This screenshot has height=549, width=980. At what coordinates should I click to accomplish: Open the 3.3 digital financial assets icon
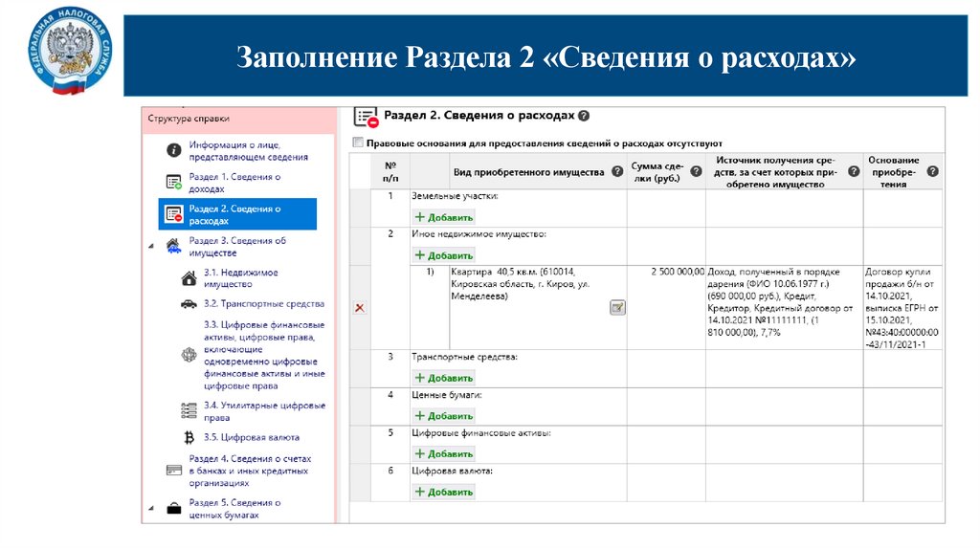[x=189, y=356]
